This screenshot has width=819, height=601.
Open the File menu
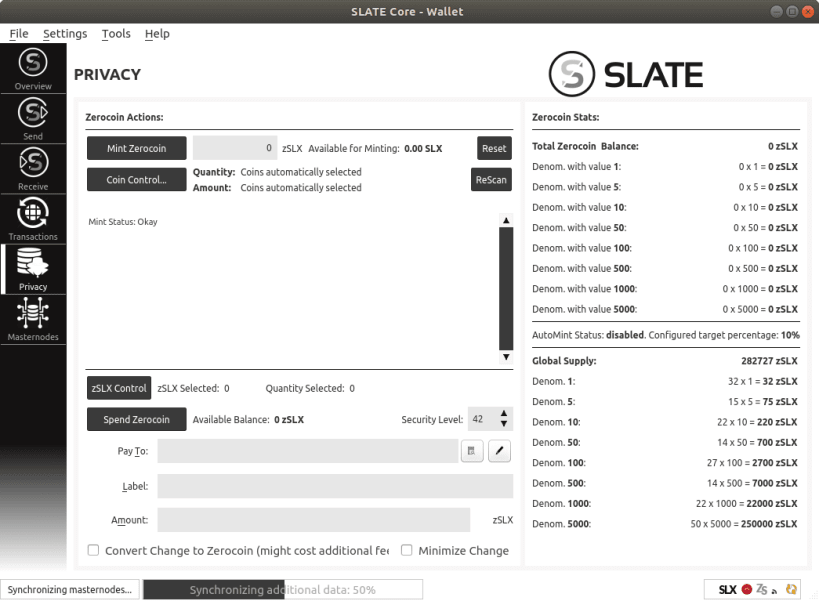coord(19,34)
